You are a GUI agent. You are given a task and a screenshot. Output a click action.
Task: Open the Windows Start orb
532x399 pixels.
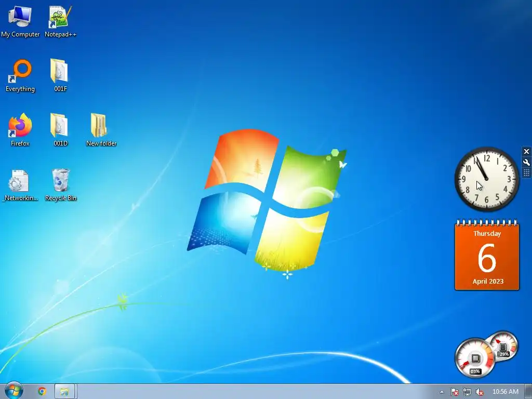[x=14, y=391]
